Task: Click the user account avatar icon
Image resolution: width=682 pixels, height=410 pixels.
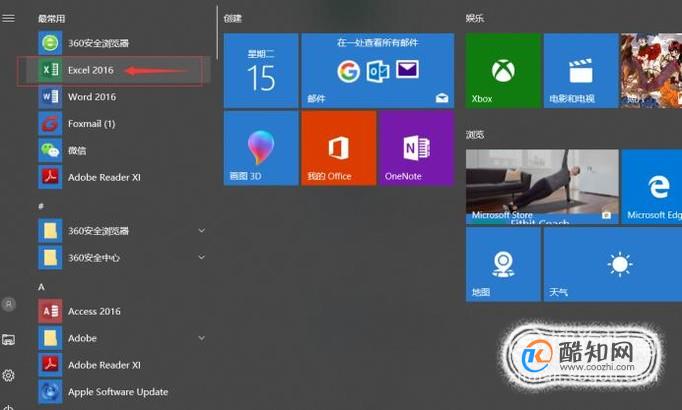Action: coord(9,304)
